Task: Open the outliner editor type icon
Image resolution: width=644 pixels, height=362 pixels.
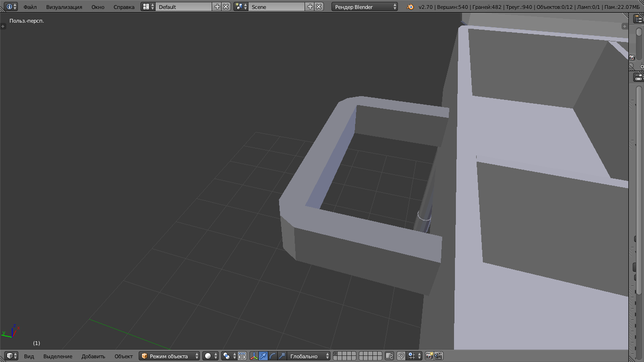Action: click(x=638, y=19)
